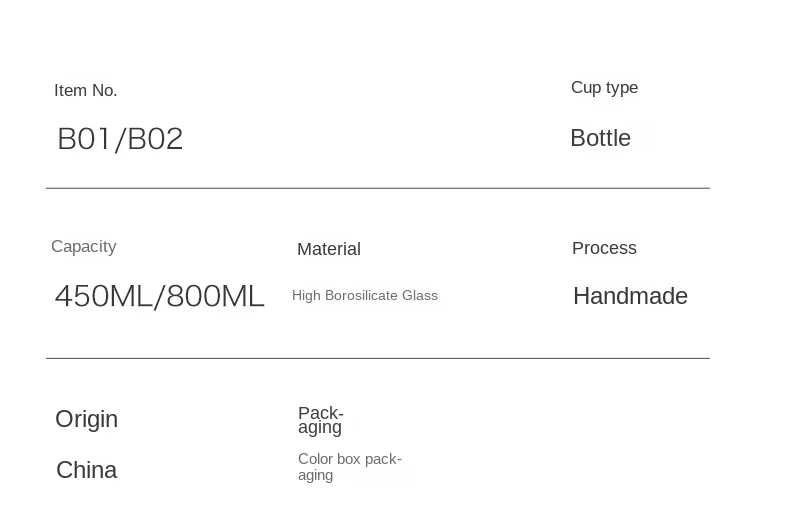Screen dimensions: 790x525
Task: Click the Packaging heading
Action: point(321,420)
